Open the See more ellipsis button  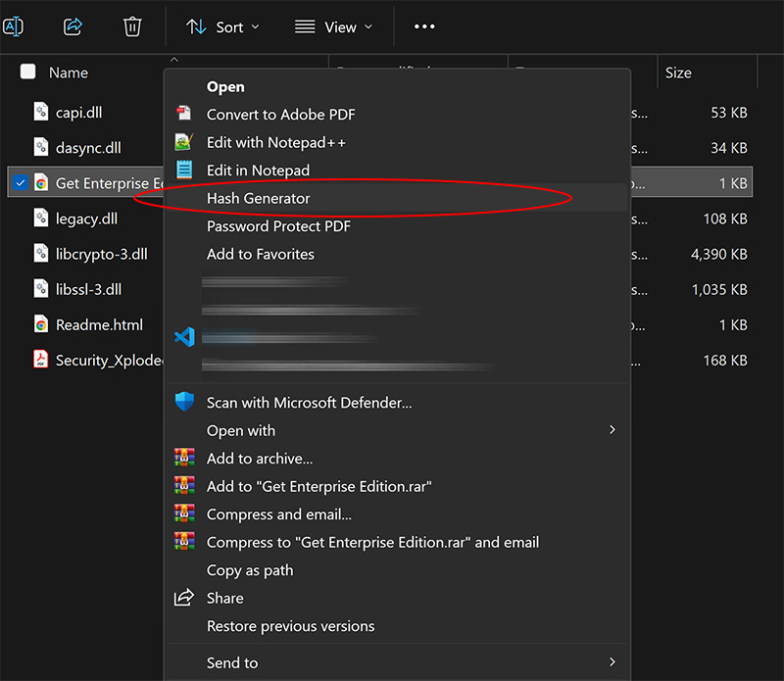pyautogui.click(x=424, y=26)
